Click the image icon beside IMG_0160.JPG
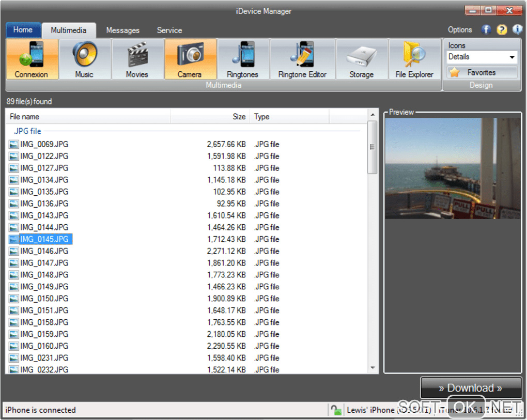Screen dimensions: 527x420 [14, 347]
